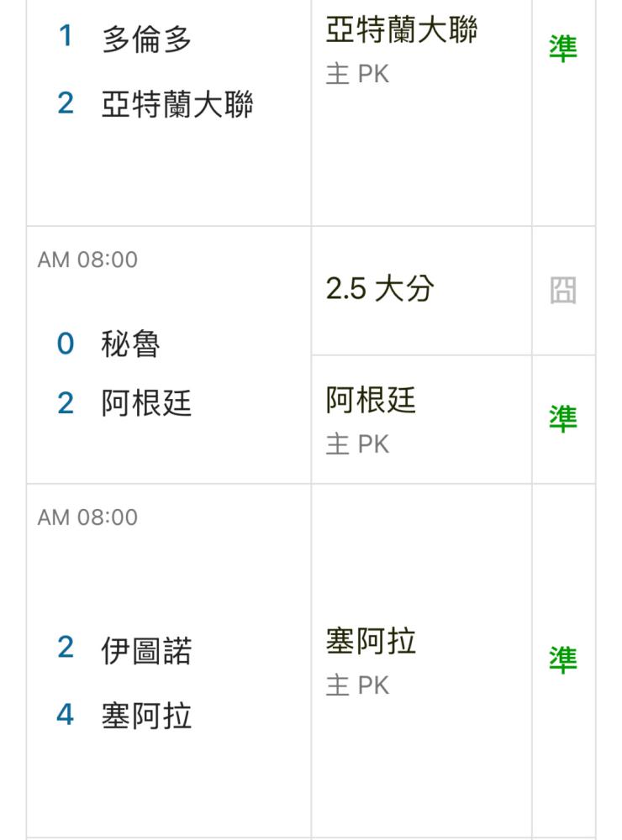Select the 伊圖諾 team name
The width and height of the screenshot is (622, 840).
pyautogui.click(x=146, y=650)
